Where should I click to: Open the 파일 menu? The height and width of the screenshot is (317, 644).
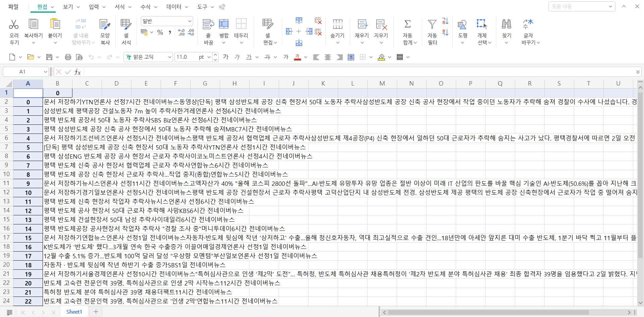click(x=13, y=7)
